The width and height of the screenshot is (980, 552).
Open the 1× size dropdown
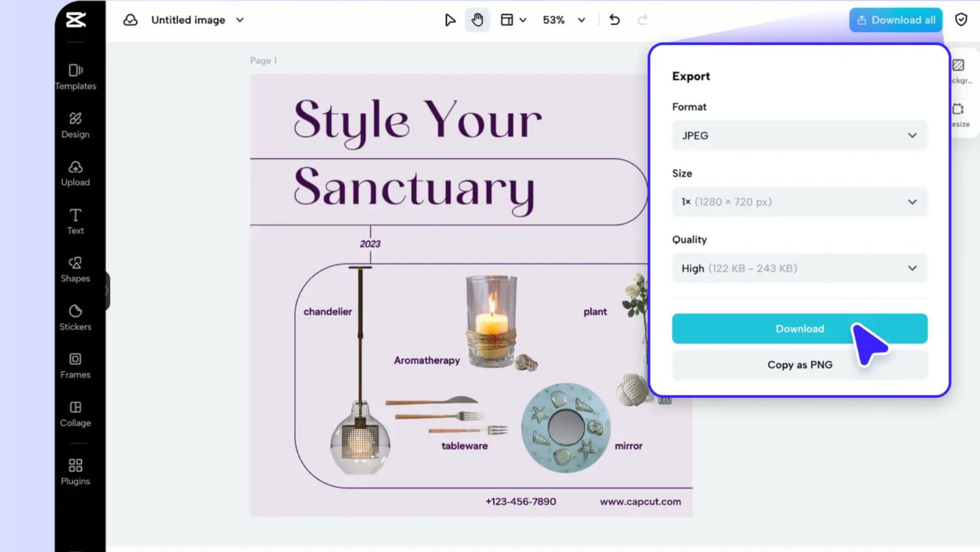[x=800, y=202]
